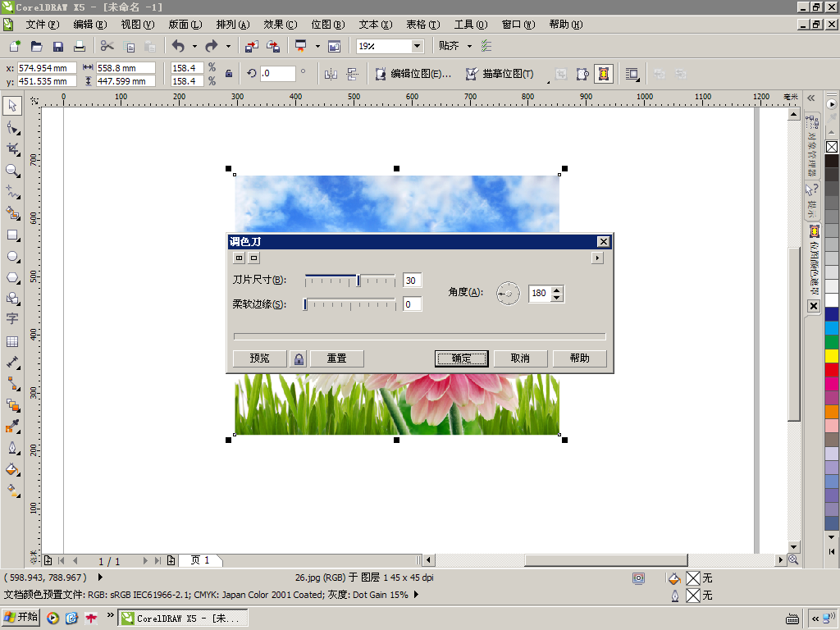The width and height of the screenshot is (840, 630).
Task: Expand the application launcher dropdown arrow
Action: click(x=317, y=46)
